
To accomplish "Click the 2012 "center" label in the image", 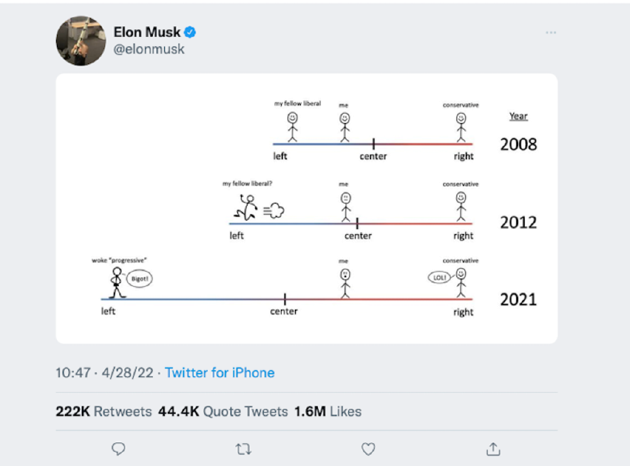I will [358, 236].
